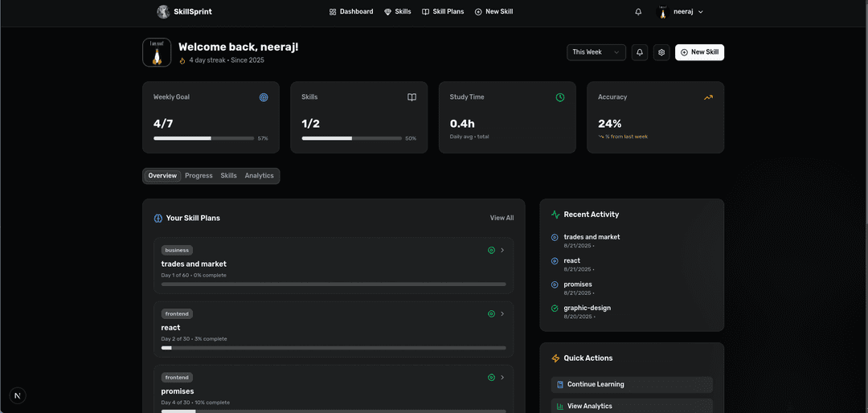Open the This Week period dropdown
This screenshot has width=868, height=413.
(596, 52)
